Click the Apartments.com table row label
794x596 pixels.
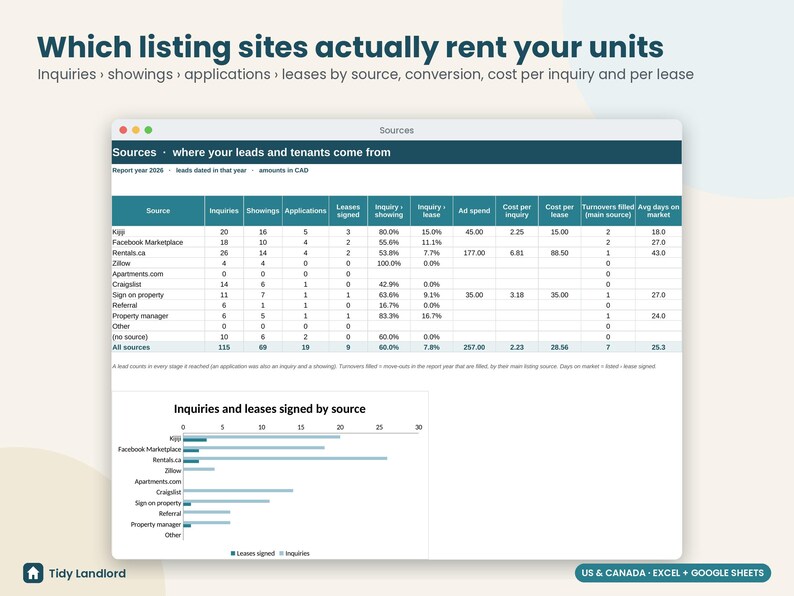[x=138, y=274]
